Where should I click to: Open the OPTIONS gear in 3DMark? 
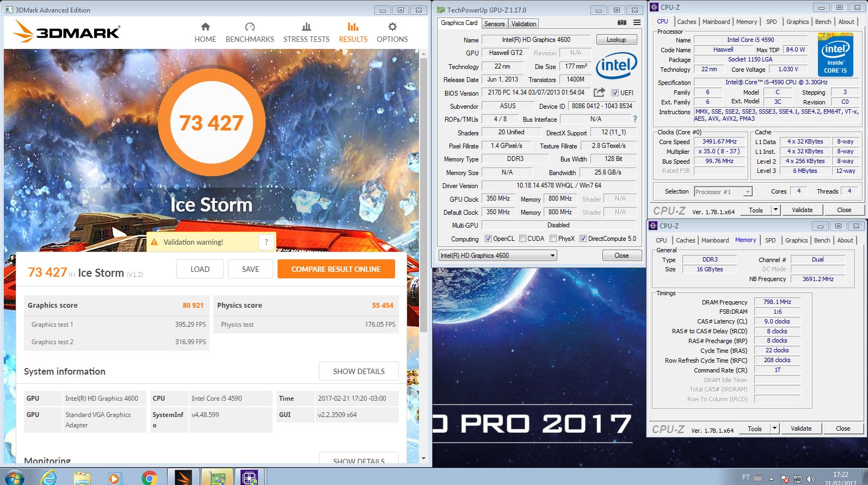[392, 33]
